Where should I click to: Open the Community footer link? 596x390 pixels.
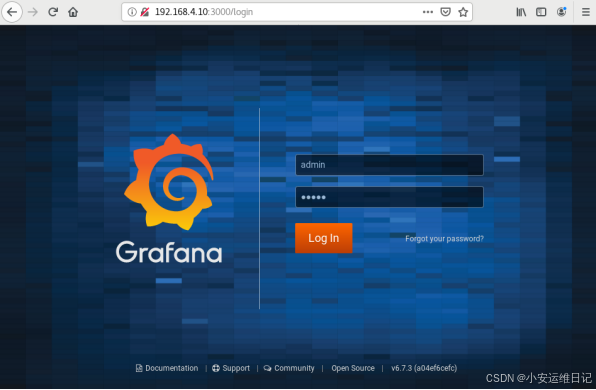click(289, 368)
